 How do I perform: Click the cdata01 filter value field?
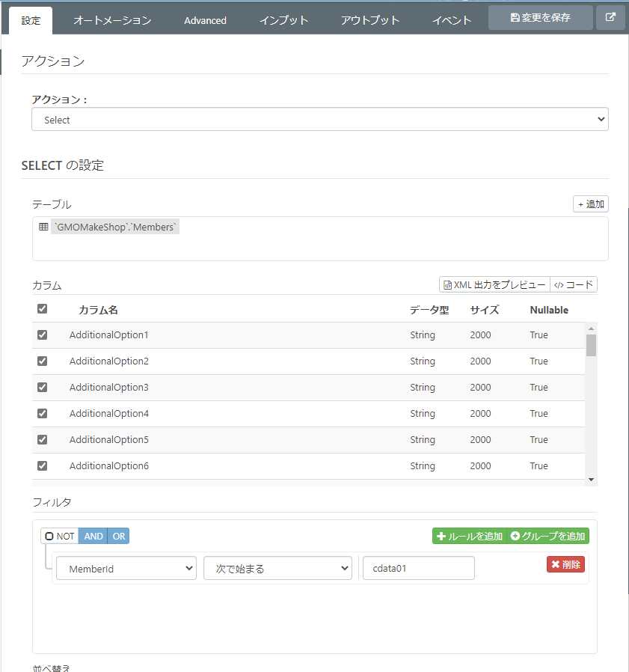pos(419,568)
